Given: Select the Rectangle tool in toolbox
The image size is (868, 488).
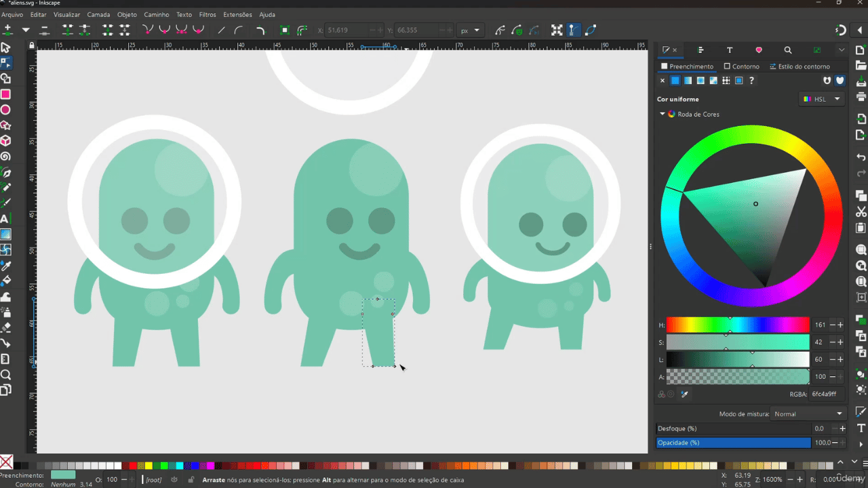Looking at the screenshot, I should pos(5,94).
